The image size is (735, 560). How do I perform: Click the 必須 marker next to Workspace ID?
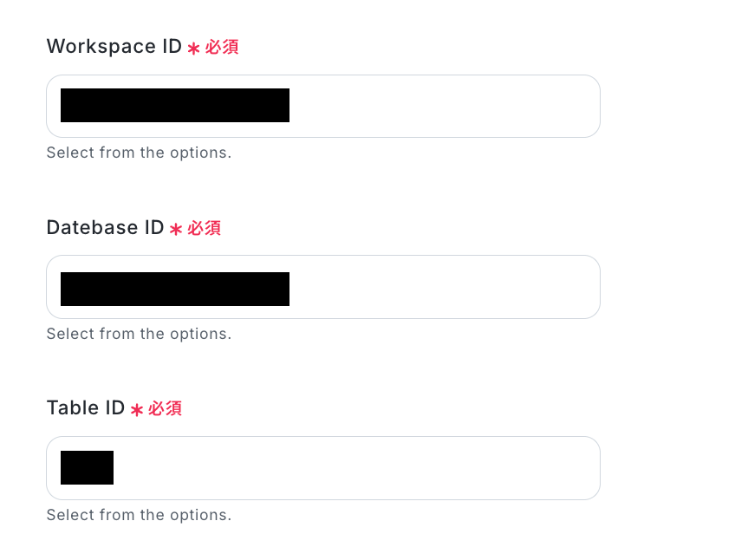[x=222, y=48]
